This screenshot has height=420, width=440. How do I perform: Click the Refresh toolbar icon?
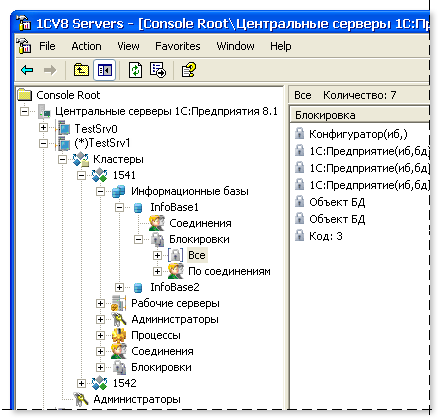(135, 70)
